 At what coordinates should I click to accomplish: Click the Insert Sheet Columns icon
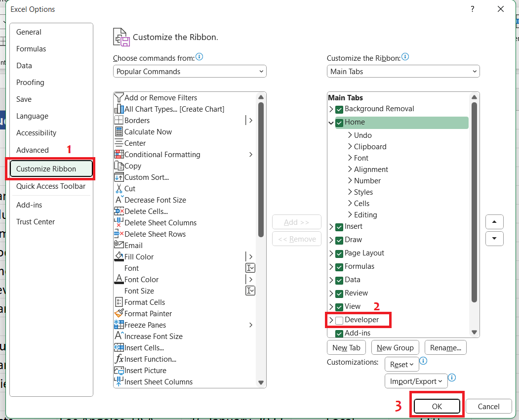pos(119,381)
